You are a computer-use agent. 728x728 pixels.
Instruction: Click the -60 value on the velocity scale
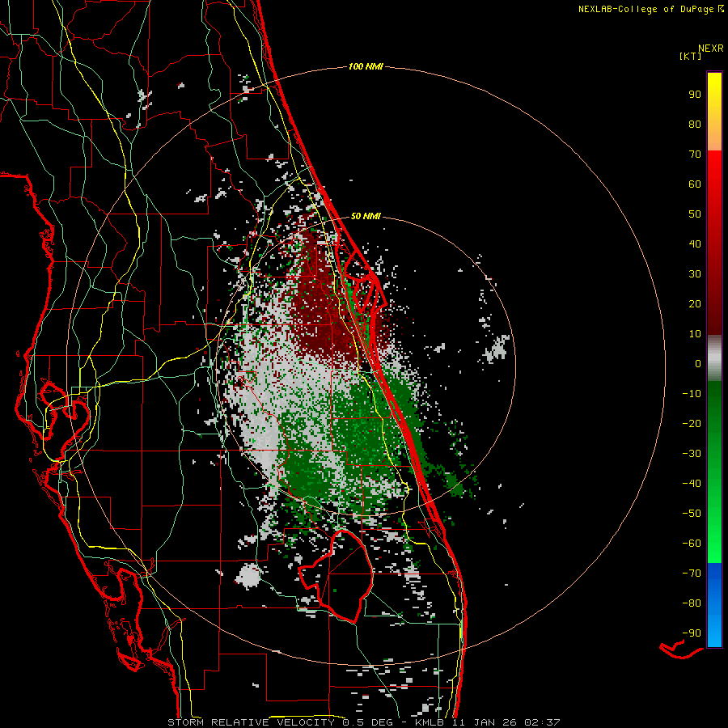(692, 544)
